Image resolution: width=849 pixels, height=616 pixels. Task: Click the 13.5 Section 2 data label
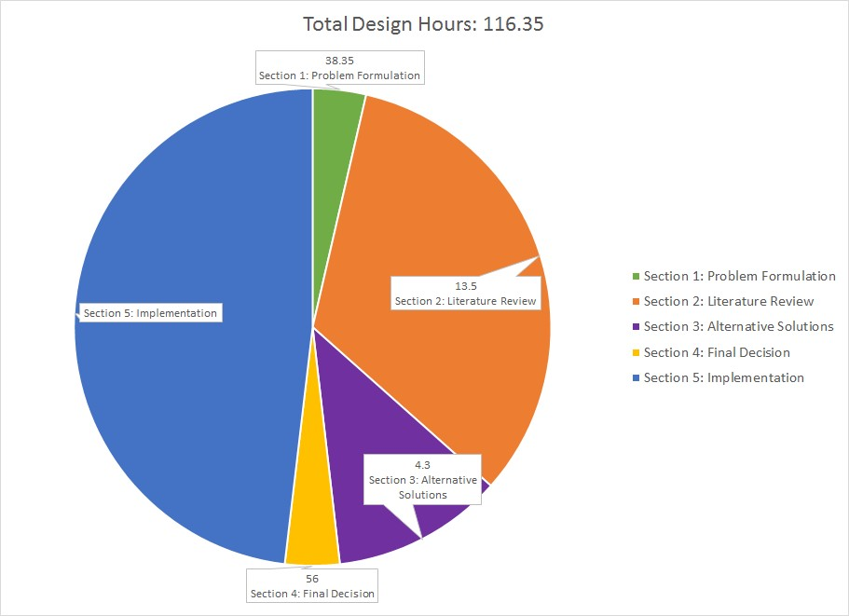tap(465, 294)
